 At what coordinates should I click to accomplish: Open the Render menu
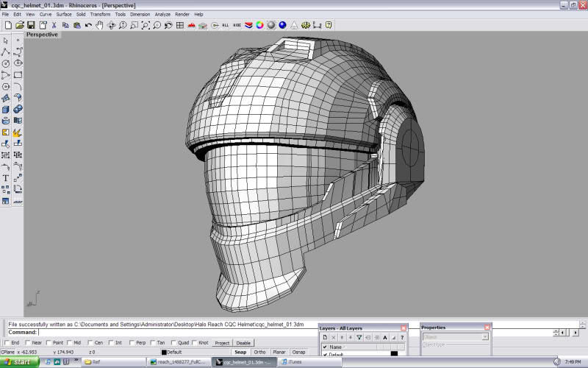[182, 14]
